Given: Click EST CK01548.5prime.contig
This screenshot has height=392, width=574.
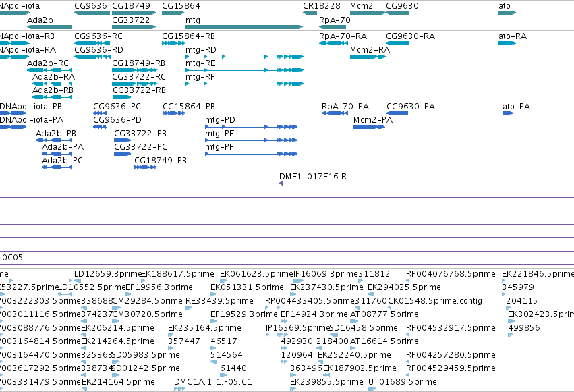Looking at the screenshot, I should [389, 308].
